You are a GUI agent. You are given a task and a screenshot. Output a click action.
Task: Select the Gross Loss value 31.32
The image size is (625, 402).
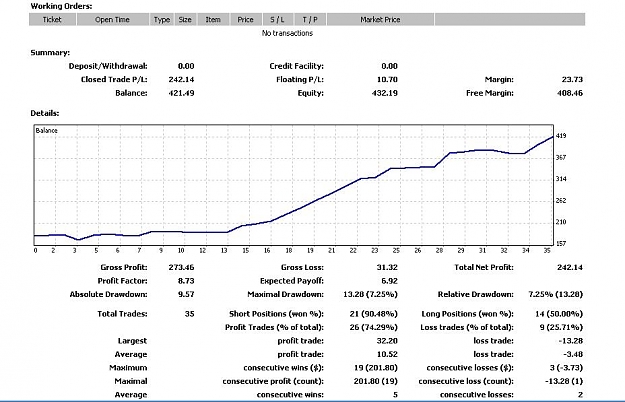(387, 267)
